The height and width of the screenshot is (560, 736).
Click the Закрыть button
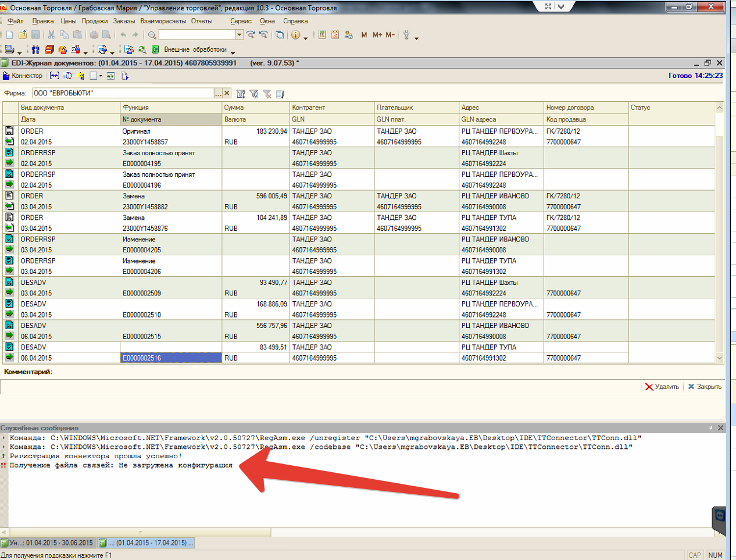pyautogui.click(x=705, y=387)
